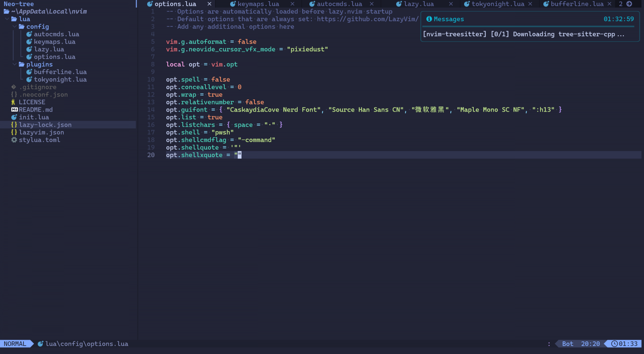Click the Markdown icon beside README.md

pos(14,109)
